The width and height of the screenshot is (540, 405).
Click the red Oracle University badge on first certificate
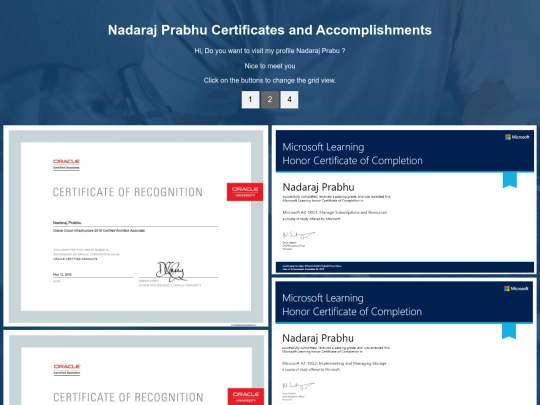(x=245, y=192)
